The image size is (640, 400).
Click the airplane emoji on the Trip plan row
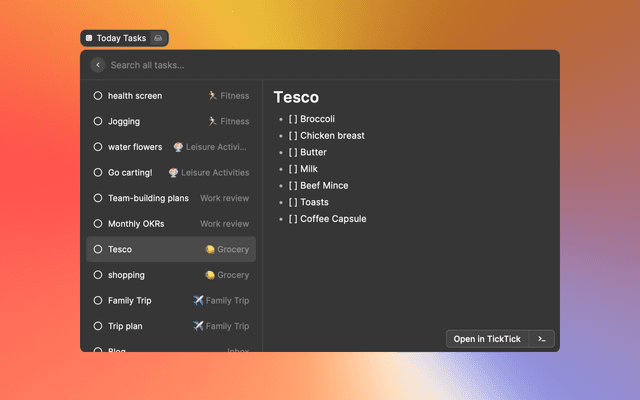click(x=198, y=326)
